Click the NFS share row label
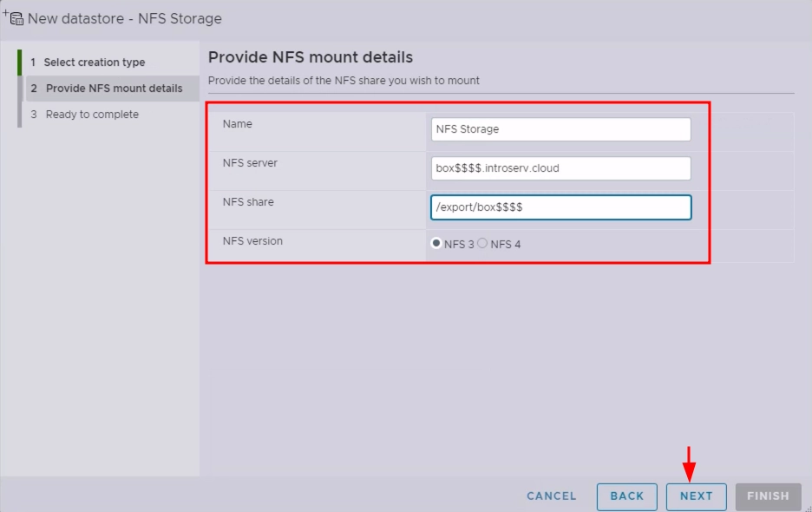The width and height of the screenshot is (812, 512). pos(248,202)
